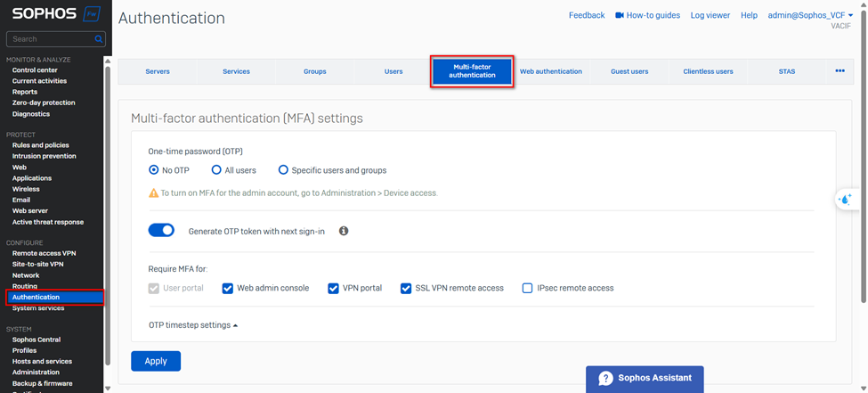Select the All users OTP radio button
868x393 pixels.
tap(216, 170)
